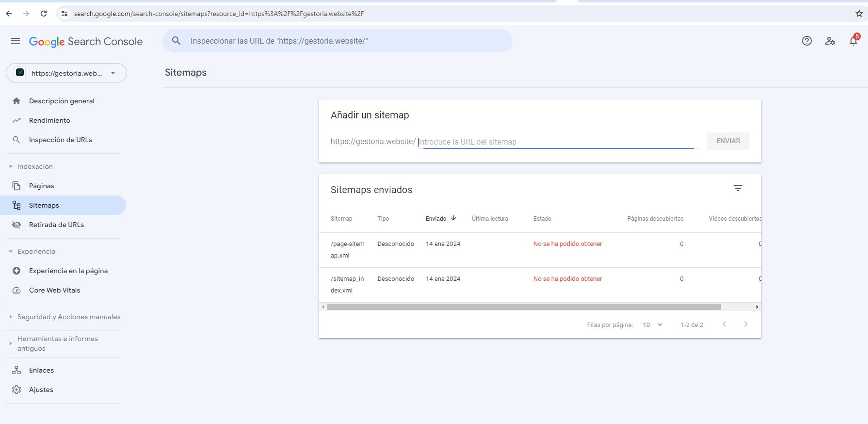Click the property favicon in selector
Screen dimensions: 868x424
(20, 73)
